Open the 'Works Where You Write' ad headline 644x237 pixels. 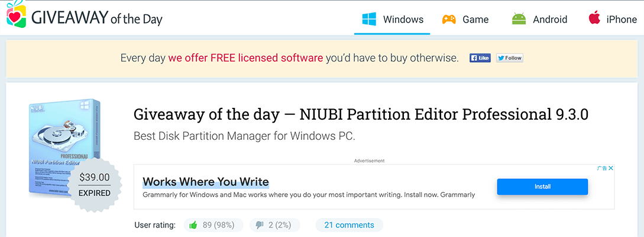tap(206, 182)
